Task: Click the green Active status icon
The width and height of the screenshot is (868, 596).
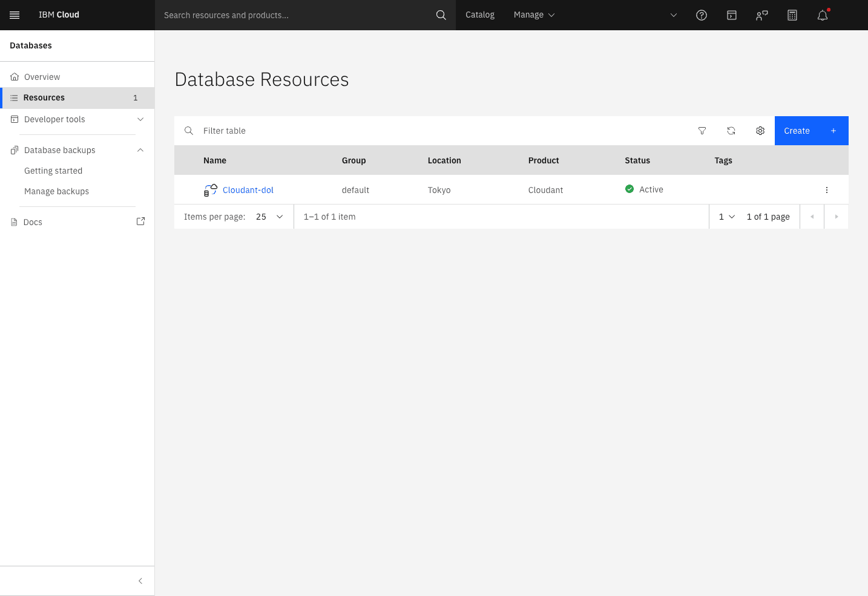Action: click(630, 189)
